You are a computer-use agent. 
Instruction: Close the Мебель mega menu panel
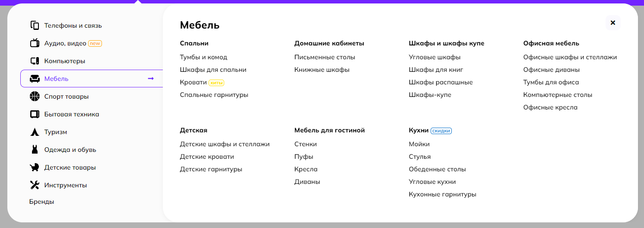pyautogui.click(x=612, y=23)
